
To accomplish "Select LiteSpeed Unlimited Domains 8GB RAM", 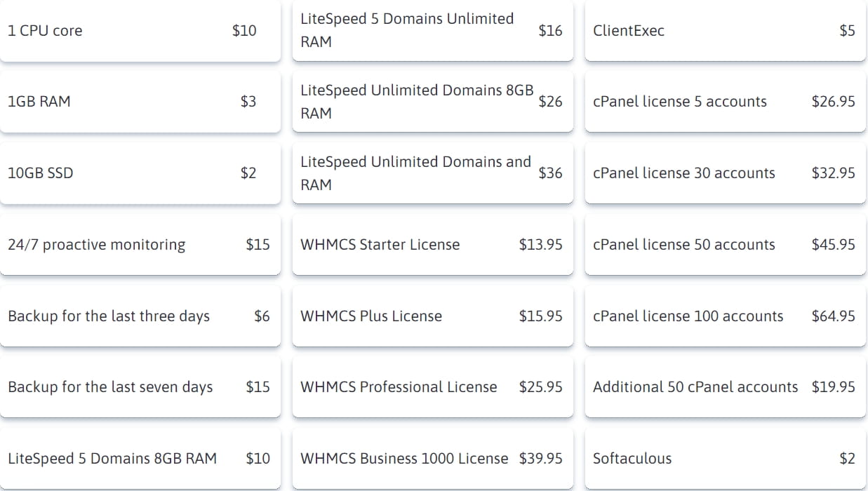I will pyautogui.click(x=432, y=102).
